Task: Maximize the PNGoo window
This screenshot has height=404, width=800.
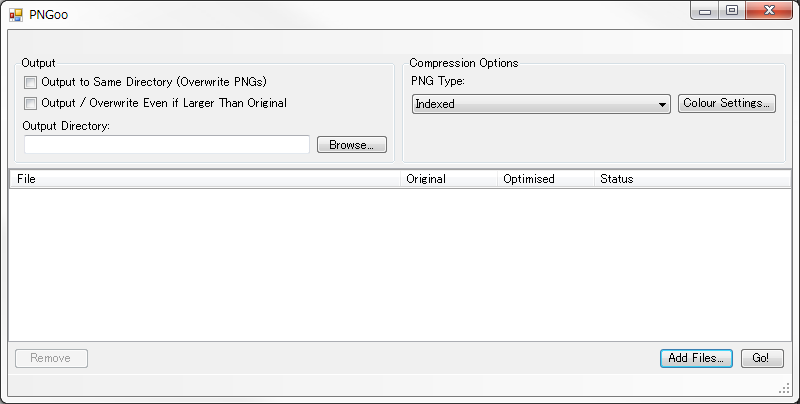Action: click(x=732, y=11)
